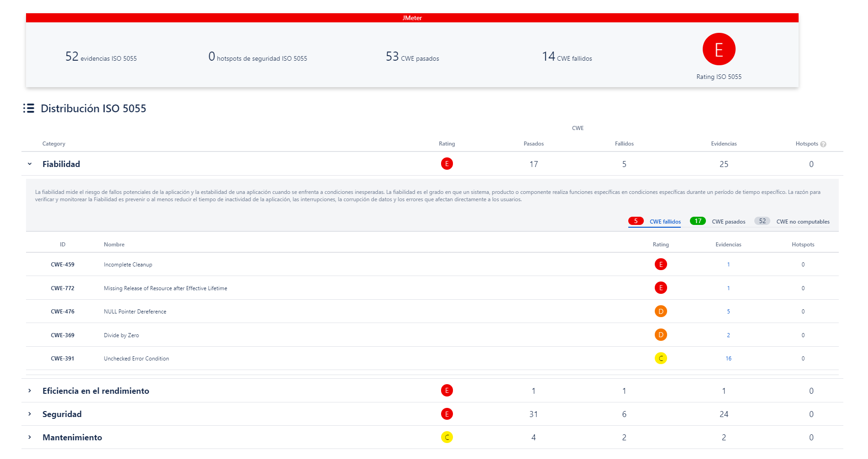Switch to the CWE no computables tab
Viewport: 868px width, 459px height.
click(803, 222)
